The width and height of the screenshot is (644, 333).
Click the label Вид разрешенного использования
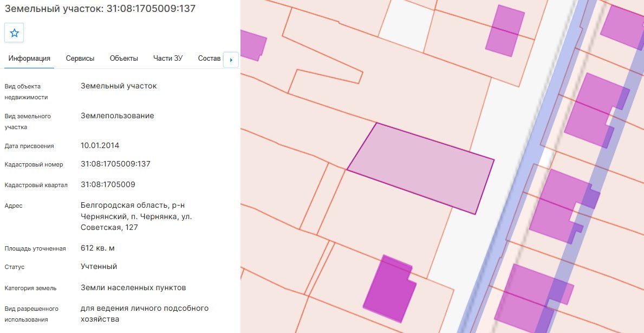pyautogui.click(x=31, y=314)
